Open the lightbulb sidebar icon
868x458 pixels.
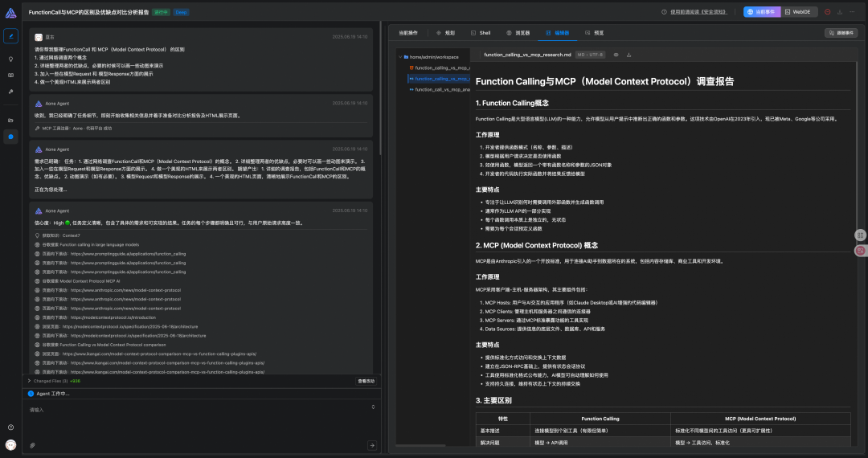point(10,59)
